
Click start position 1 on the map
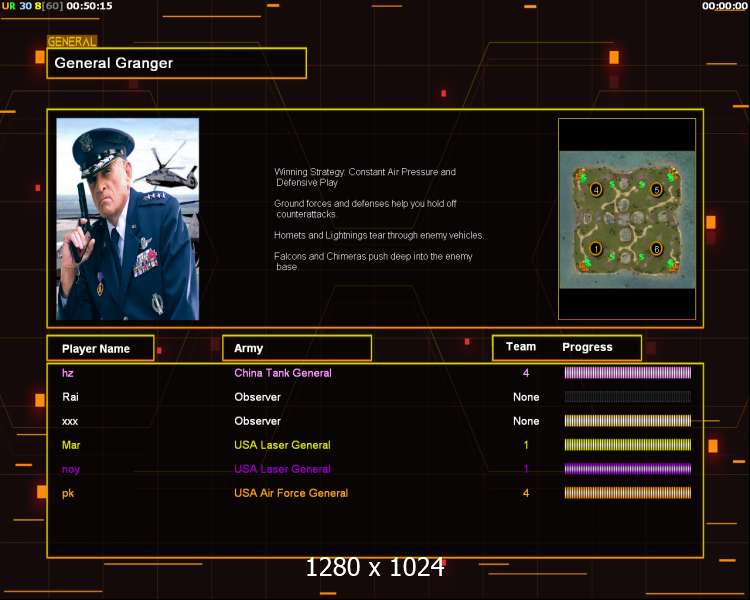596,248
